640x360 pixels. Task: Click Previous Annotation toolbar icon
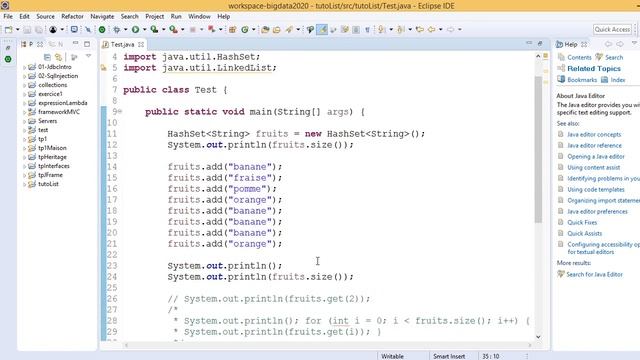coord(400,29)
